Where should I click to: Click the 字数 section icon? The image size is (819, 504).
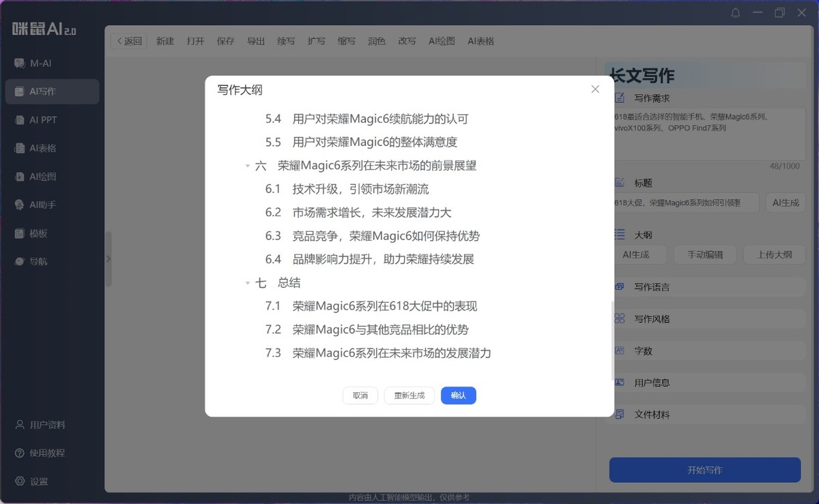tap(619, 351)
